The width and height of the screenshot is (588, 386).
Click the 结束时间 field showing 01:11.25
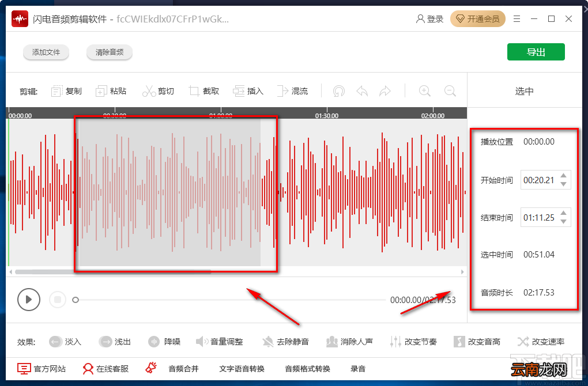pyautogui.click(x=545, y=217)
